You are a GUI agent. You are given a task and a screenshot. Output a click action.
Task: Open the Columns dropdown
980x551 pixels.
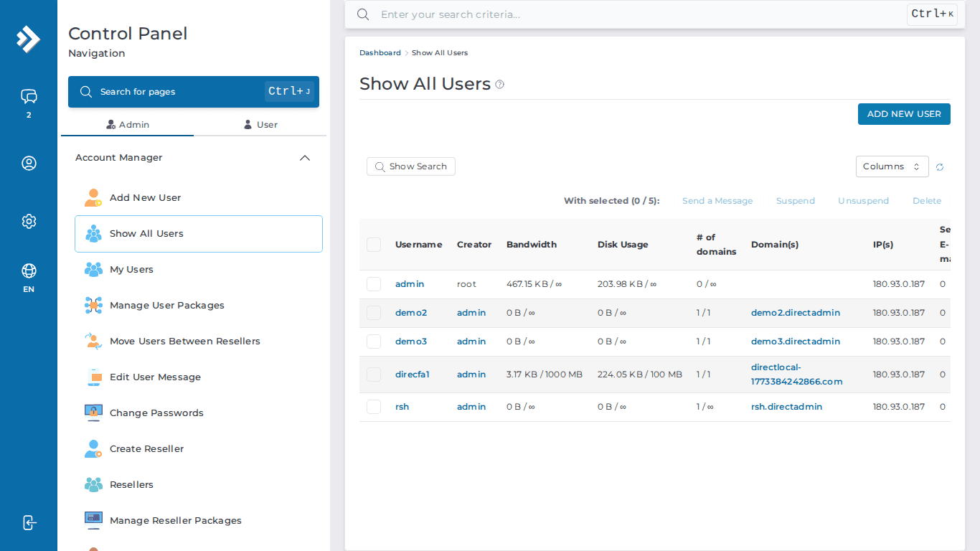point(892,166)
